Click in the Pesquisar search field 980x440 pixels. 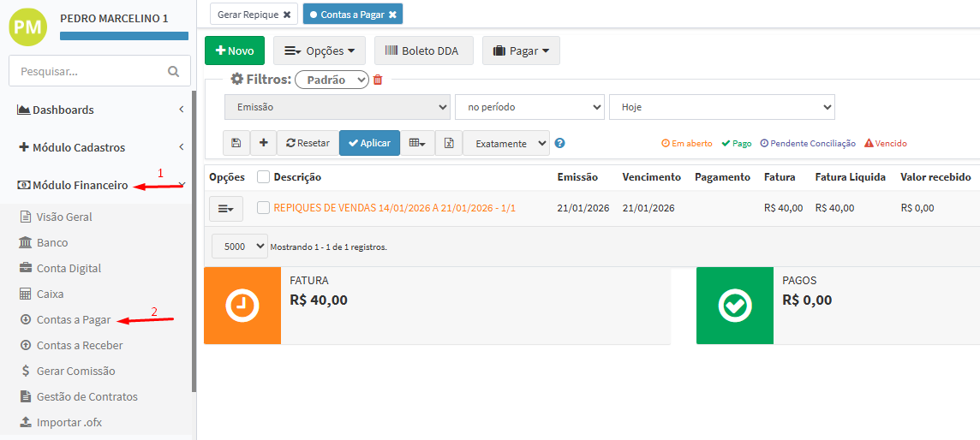(x=90, y=72)
